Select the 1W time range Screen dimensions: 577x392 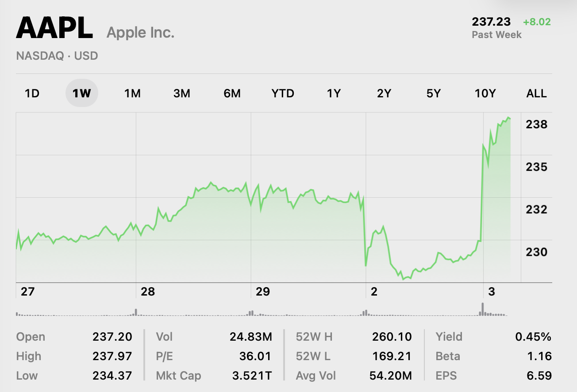point(82,93)
